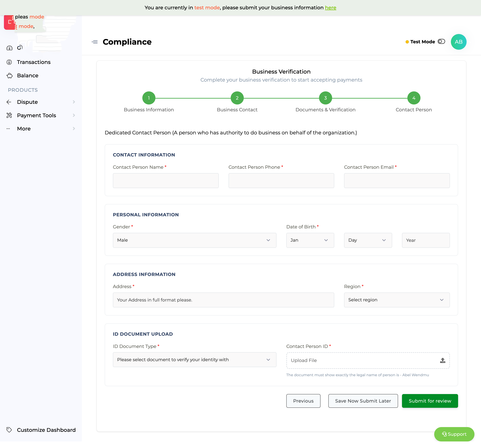481x448 pixels.
Task: Open the Select region dropdown
Action: click(397, 300)
